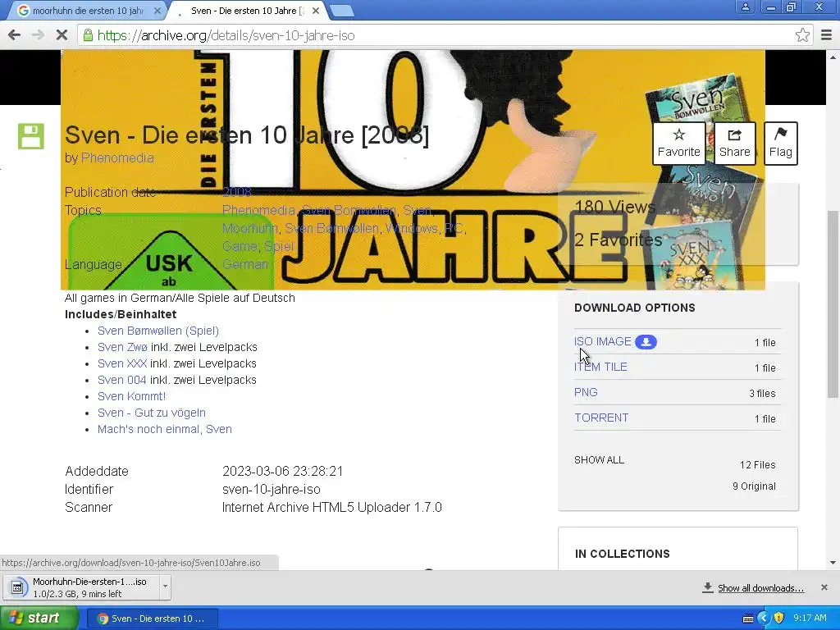Click the Addeddate value 2023-03-06 23:28:21
Viewport: 840px width, 630px height.
(282, 471)
